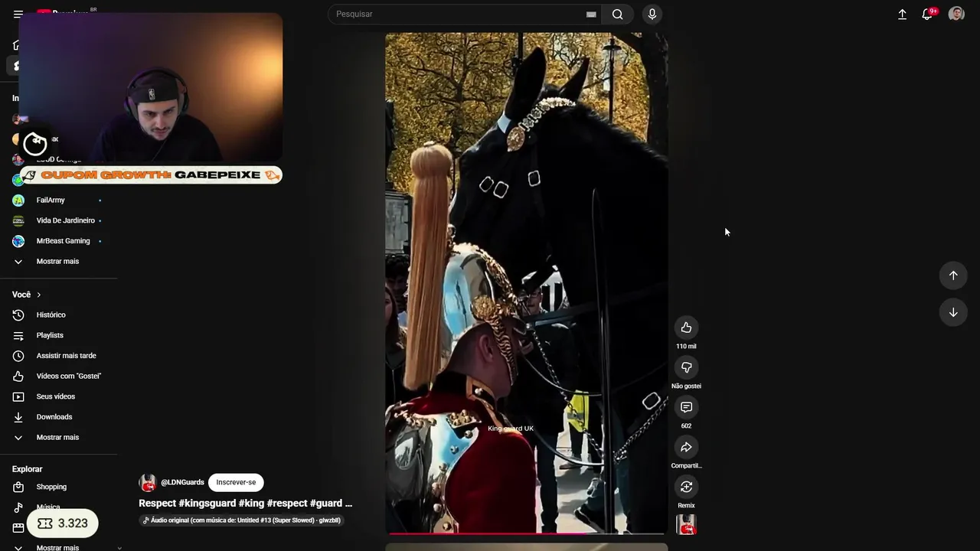Open the upload/create icon

(903, 15)
